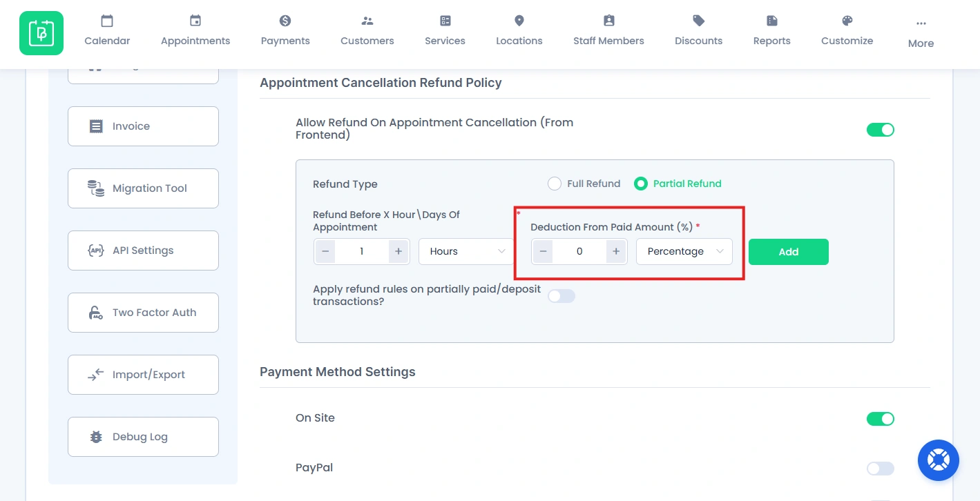This screenshot has height=501, width=980.
Task: Click the Debug Log bug icon
Action: [96, 437]
